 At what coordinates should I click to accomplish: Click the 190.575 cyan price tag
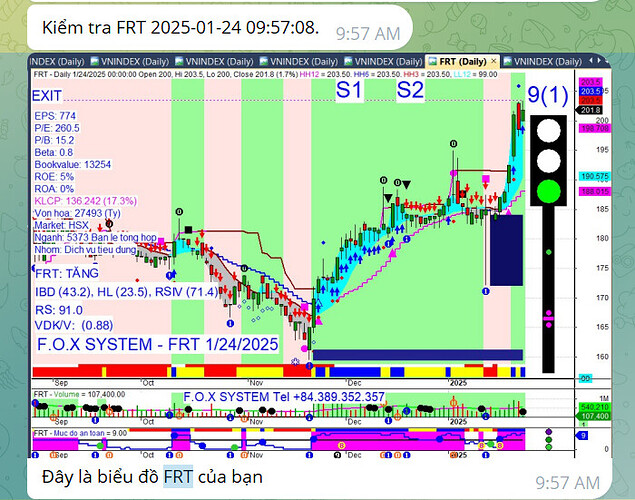594,176
